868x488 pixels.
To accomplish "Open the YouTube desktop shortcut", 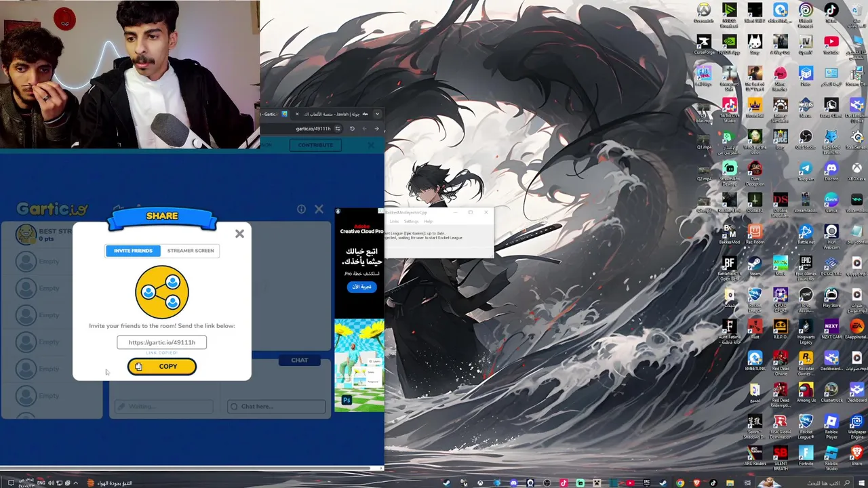I will coord(831,45).
